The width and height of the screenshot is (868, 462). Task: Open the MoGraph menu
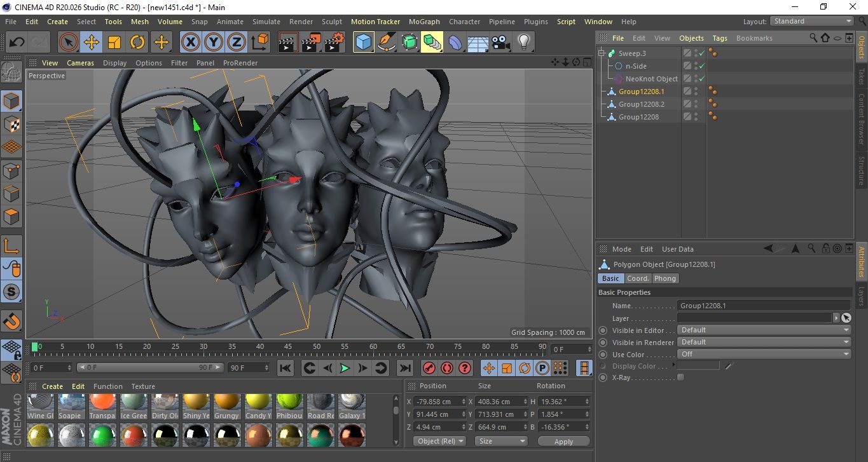coord(424,22)
